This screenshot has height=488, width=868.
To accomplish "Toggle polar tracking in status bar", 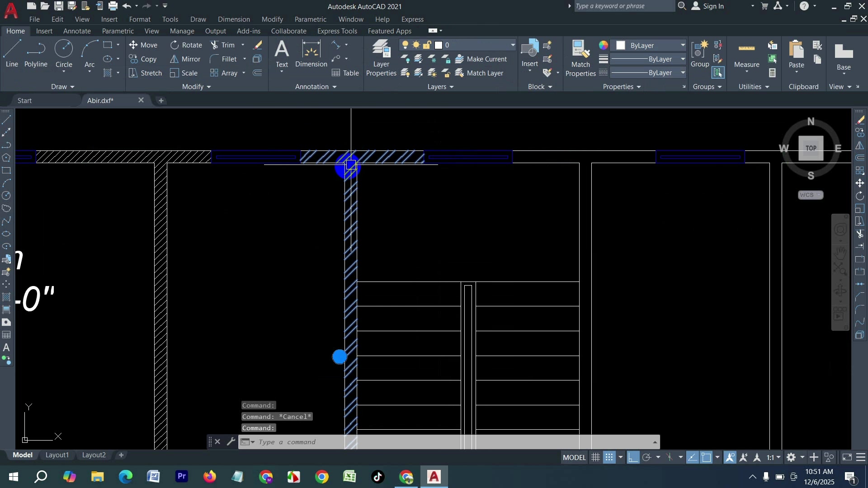I will pyautogui.click(x=647, y=457).
